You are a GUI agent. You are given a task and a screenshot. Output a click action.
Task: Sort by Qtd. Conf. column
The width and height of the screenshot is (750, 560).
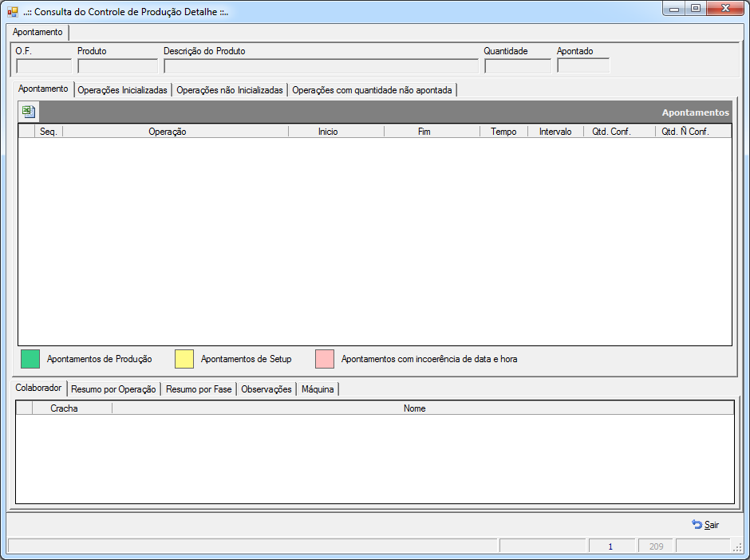(x=619, y=132)
